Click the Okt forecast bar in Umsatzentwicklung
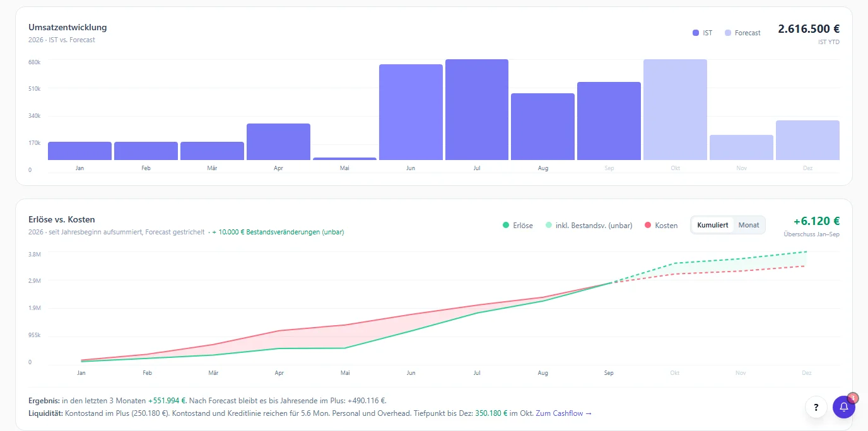This screenshot has height=431, width=868. tap(675, 110)
